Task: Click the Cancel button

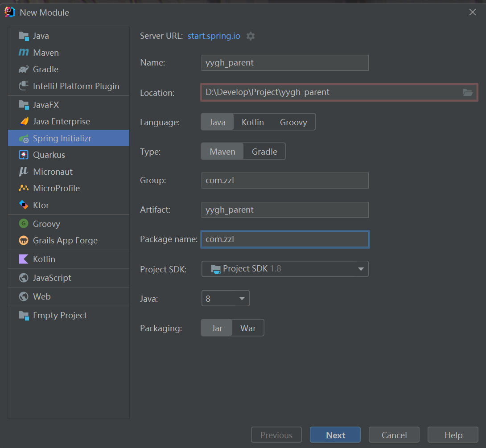Action: pos(394,435)
